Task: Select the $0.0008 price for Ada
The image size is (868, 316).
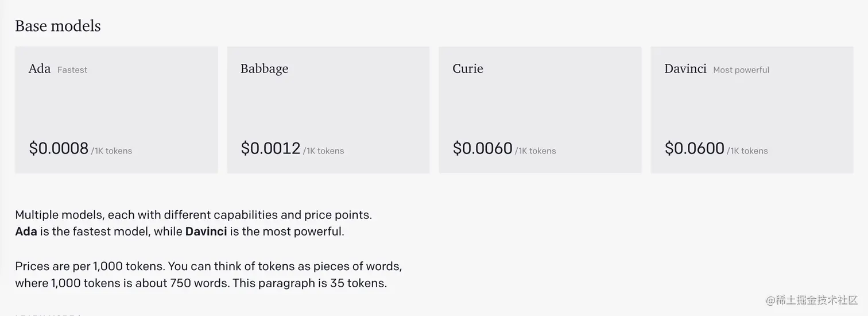Action: 59,148
